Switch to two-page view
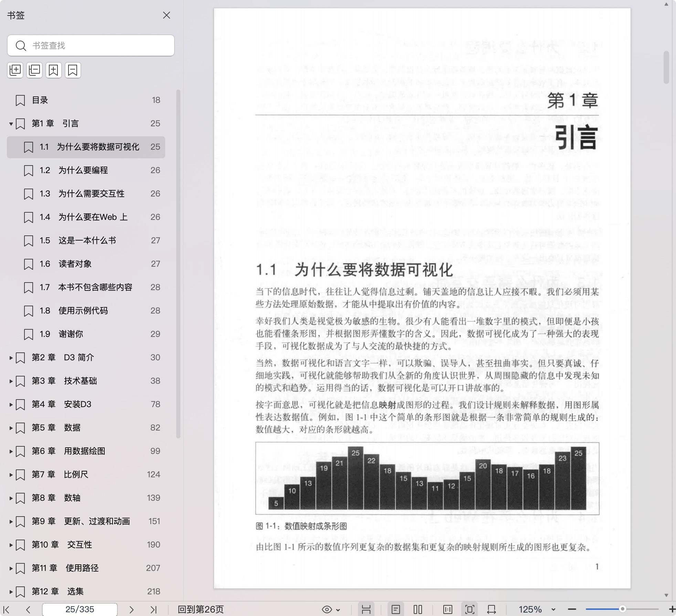Image resolution: width=676 pixels, height=616 pixels. click(x=418, y=609)
